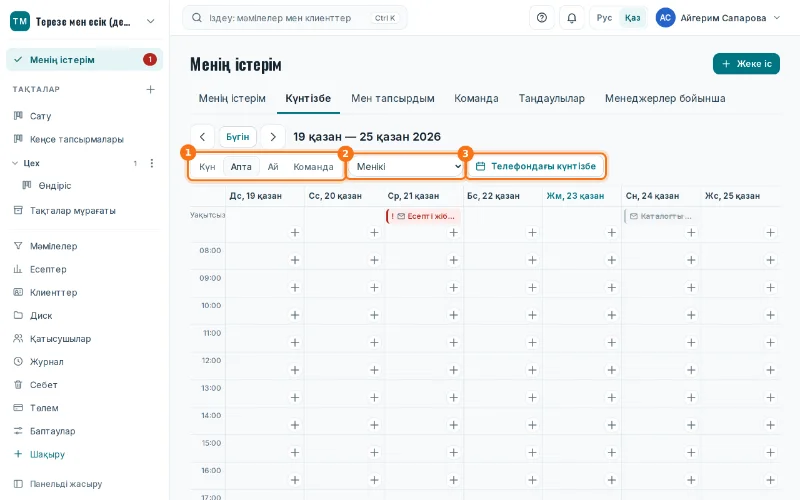Click the Өндіріс board icon

(x=27, y=185)
